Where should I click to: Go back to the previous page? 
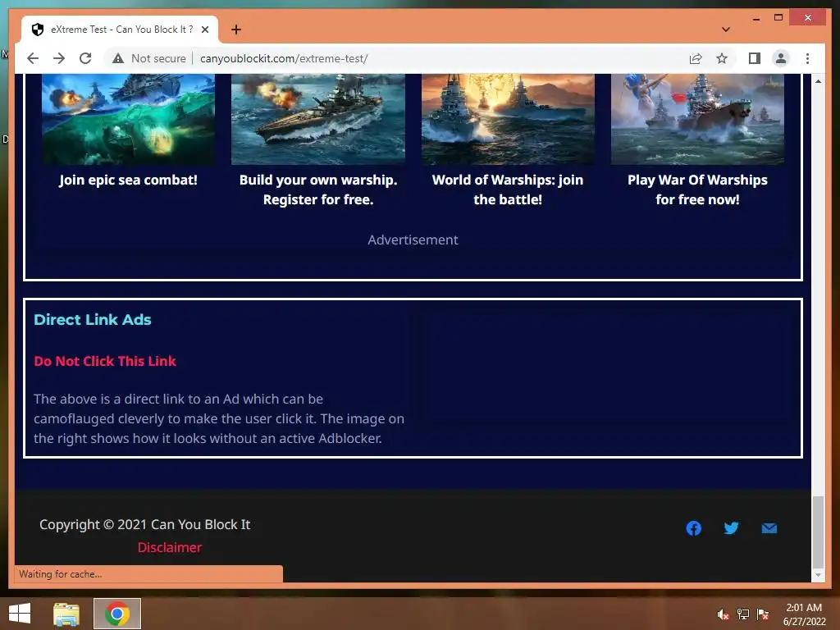pyautogui.click(x=33, y=58)
